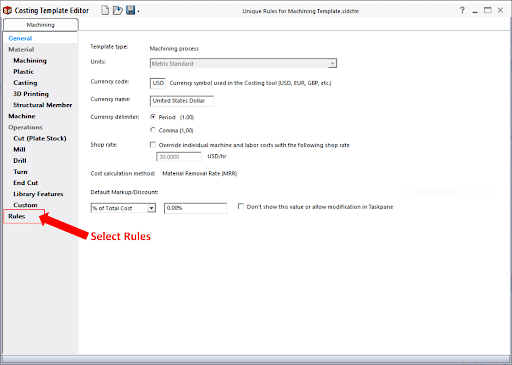This screenshot has width=512, height=365.
Task: Switch to the Machining tab
Action: click(x=41, y=25)
